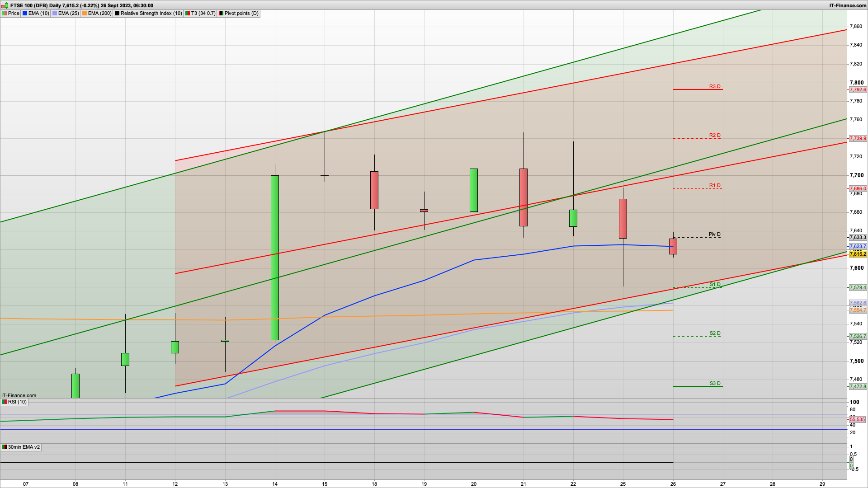This screenshot has height=488, width=868.
Task: Select the Price legend button
Action: (x=11, y=13)
